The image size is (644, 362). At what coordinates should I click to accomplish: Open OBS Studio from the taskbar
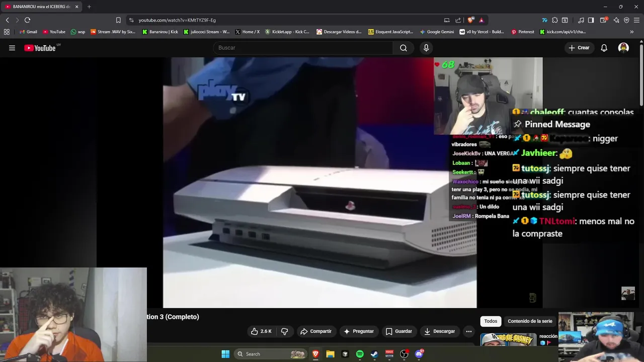[404, 354]
